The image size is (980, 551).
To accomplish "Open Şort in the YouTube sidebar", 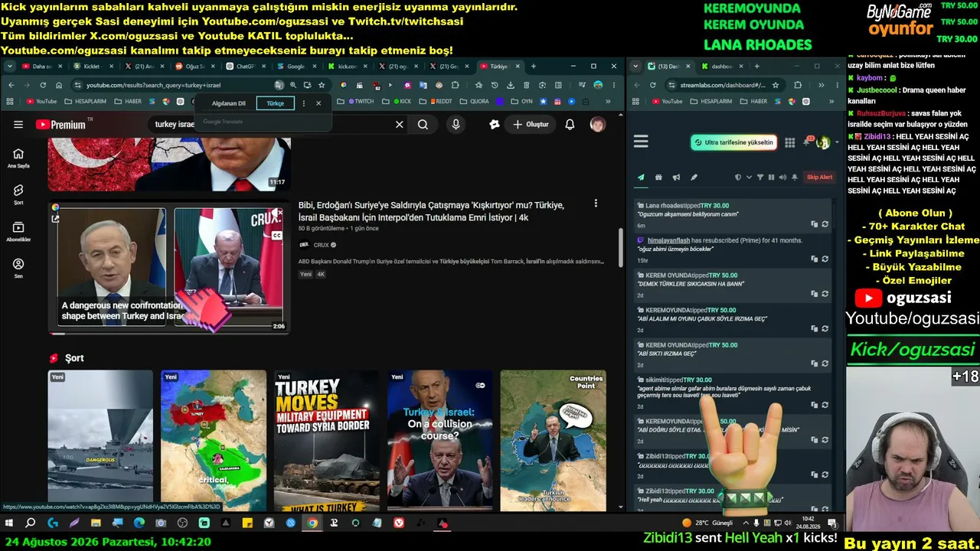I will coord(18,194).
